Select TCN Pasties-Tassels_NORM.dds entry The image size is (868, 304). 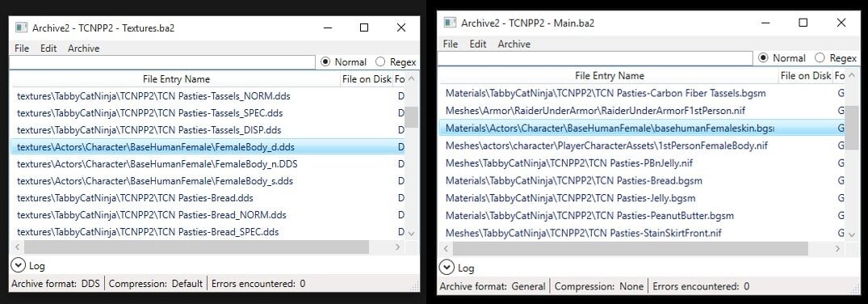208,96
